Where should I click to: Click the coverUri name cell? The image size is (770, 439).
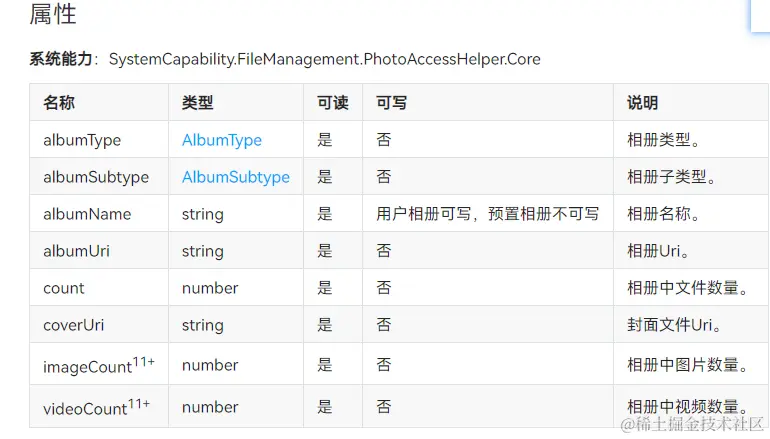coord(74,325)
